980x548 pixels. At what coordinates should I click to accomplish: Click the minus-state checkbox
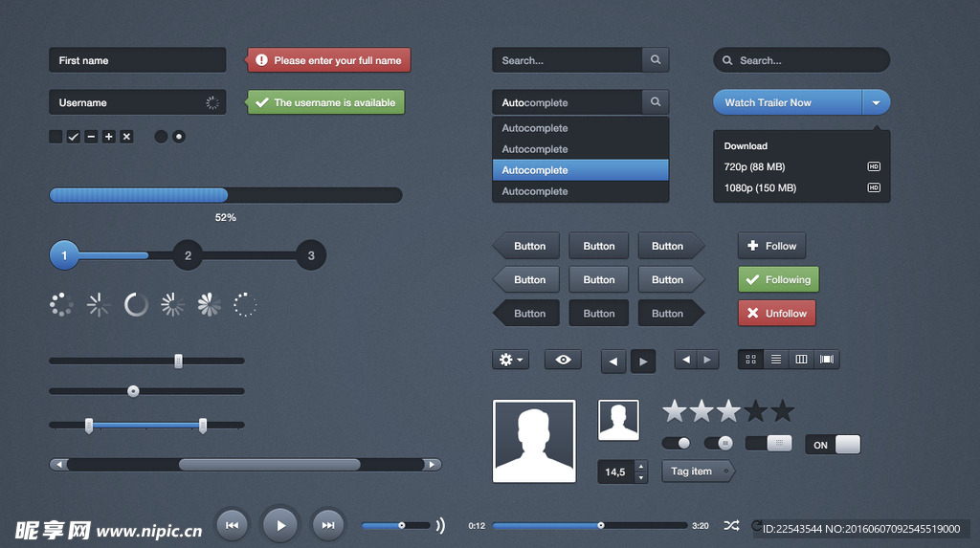tap(91, 136)
